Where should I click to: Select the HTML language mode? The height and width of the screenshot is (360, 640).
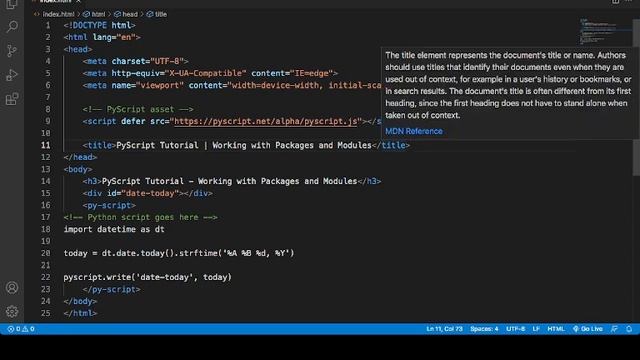(556, 329)
